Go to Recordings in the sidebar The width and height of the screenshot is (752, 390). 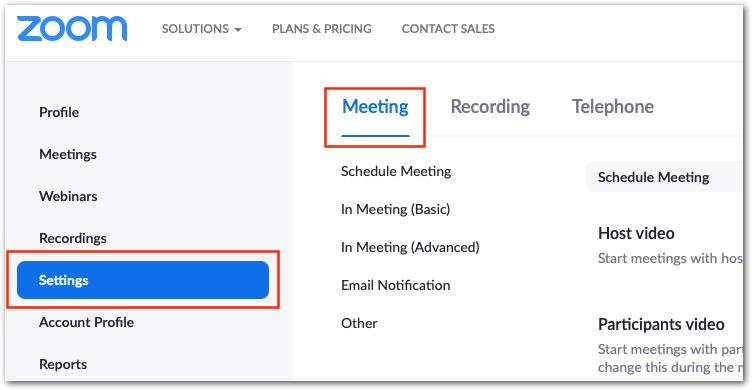pyautogui.click(x=73, y=238)
